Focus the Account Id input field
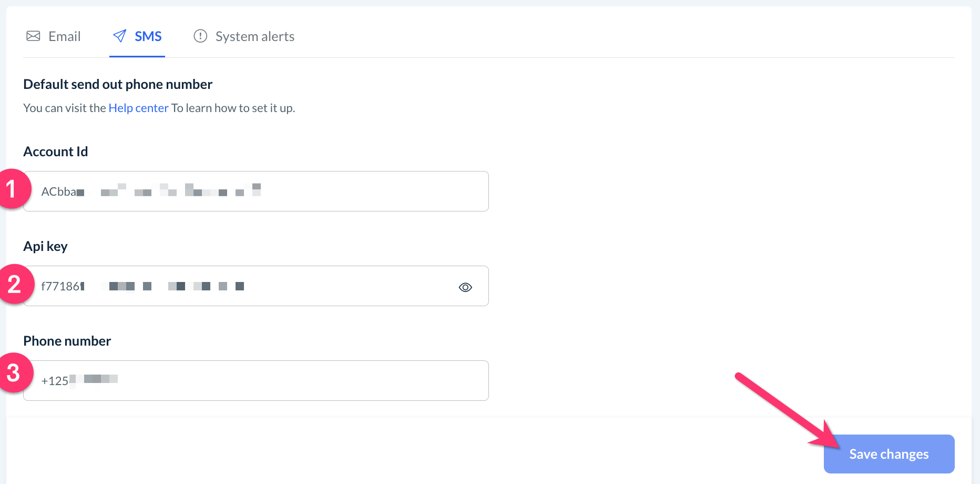Screen dimensions: 980x484 [315, 191]
